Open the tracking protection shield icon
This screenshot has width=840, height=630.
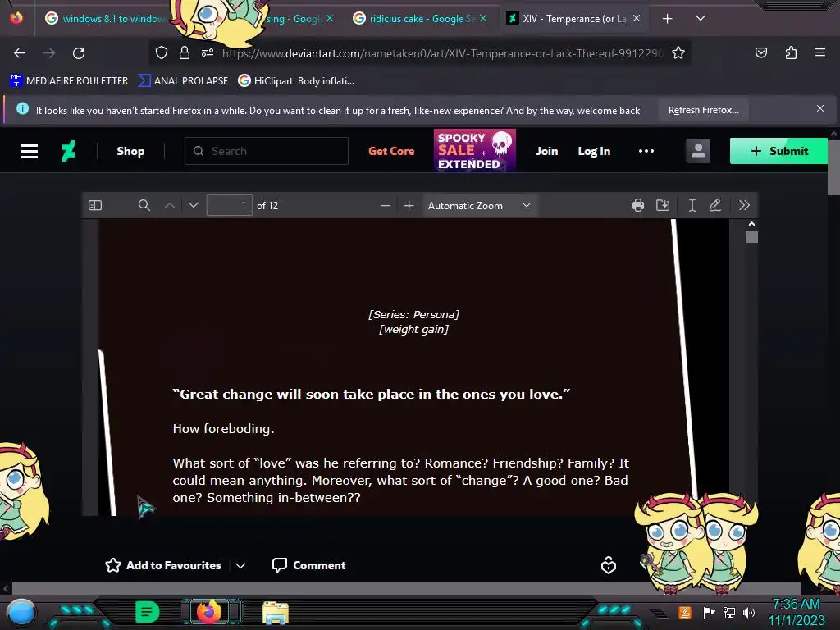pyautogui.click(x=162, y=52)
